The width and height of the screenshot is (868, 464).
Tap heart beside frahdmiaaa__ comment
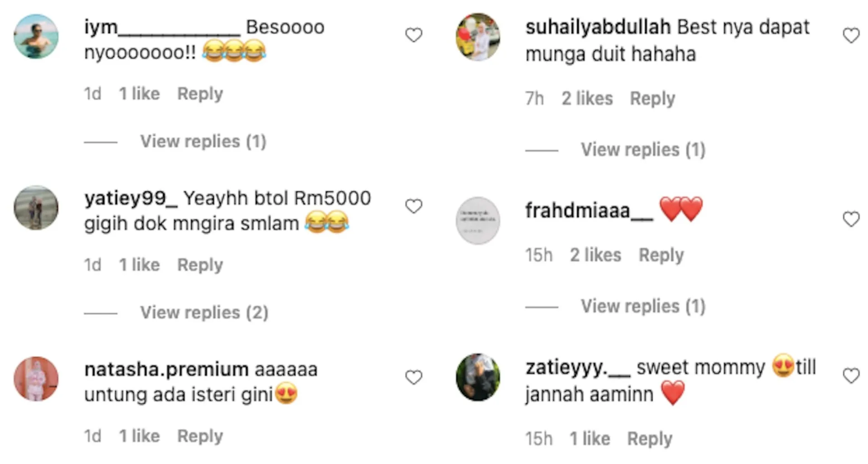pyautogui.click(x=851, y=219)
